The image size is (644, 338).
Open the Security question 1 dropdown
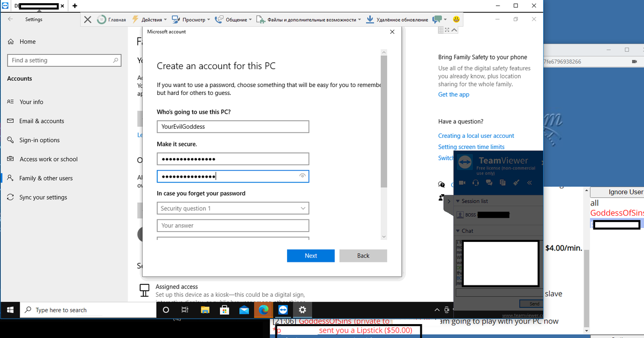(233, 208)
